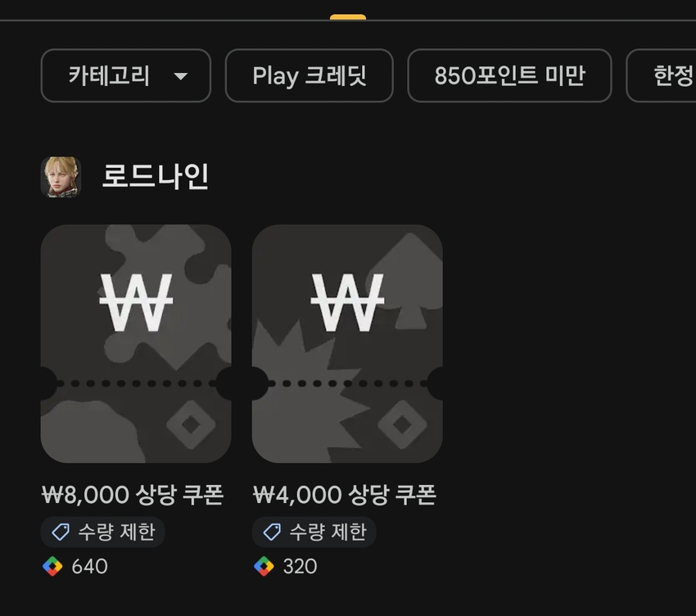Select the ₩8,000 coupon card thumbnail
Image resolution: width=696 pixels, height=616 pixels.
[136, 344]
